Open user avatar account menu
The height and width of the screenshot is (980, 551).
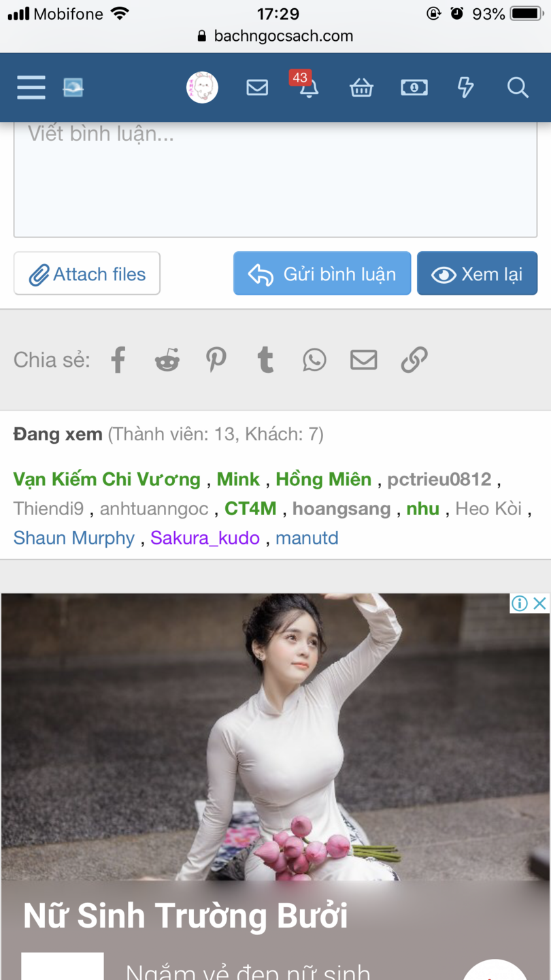pos(202,88)
